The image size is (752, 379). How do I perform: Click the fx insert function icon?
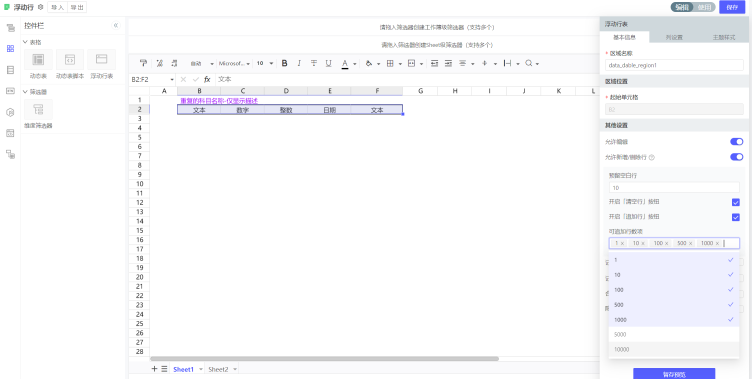click(207, 79)
